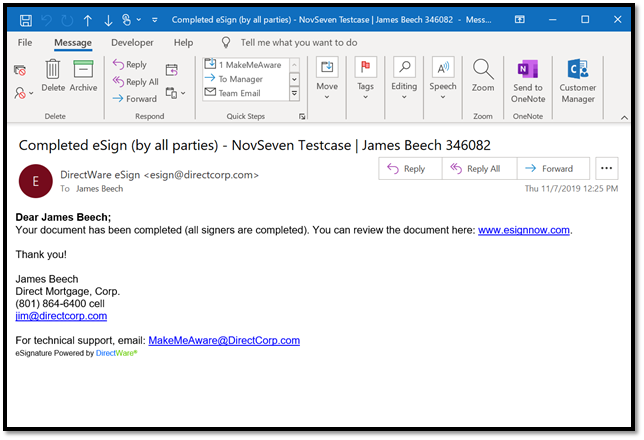644x440 pixels.
Task: Click Forward button in message header
Action: [x=553, y=168]
